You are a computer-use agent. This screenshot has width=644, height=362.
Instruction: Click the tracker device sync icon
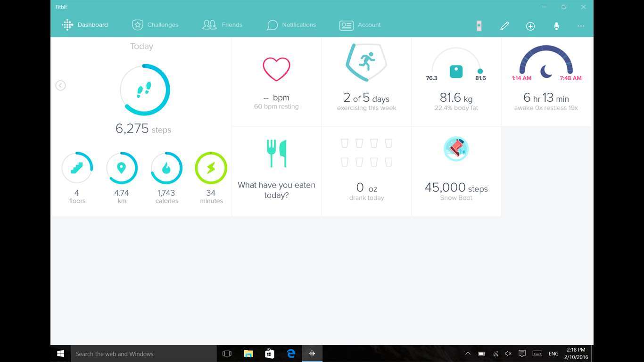pos(479,26)
